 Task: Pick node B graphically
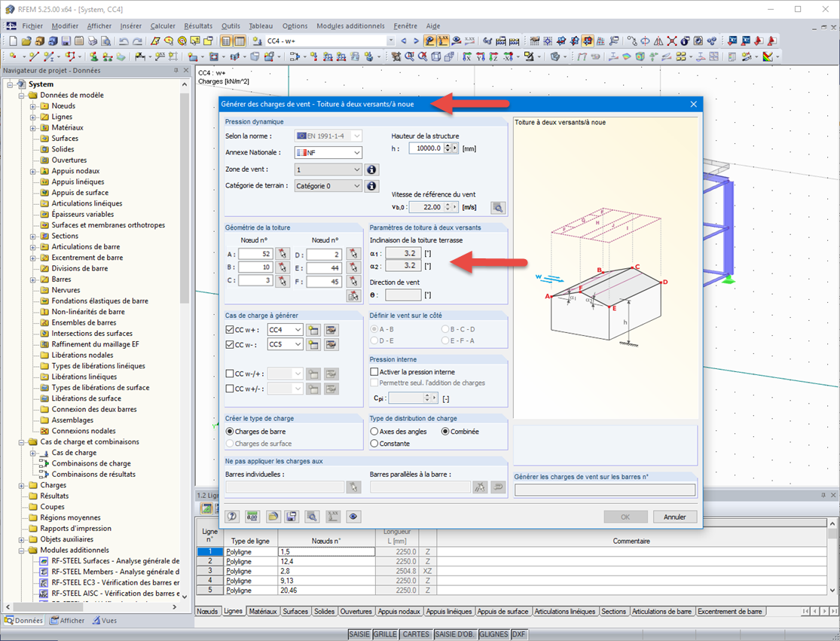click(283, 267)
